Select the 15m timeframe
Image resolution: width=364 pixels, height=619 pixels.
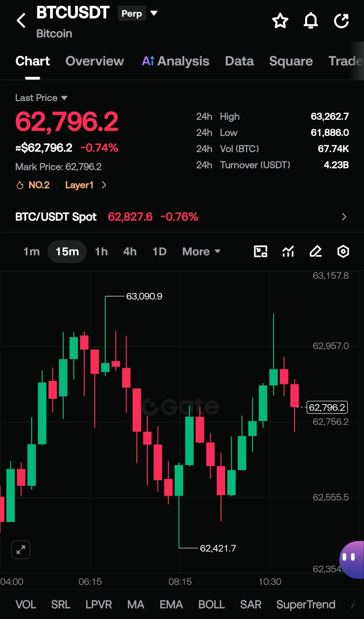(x=67, y=251)
